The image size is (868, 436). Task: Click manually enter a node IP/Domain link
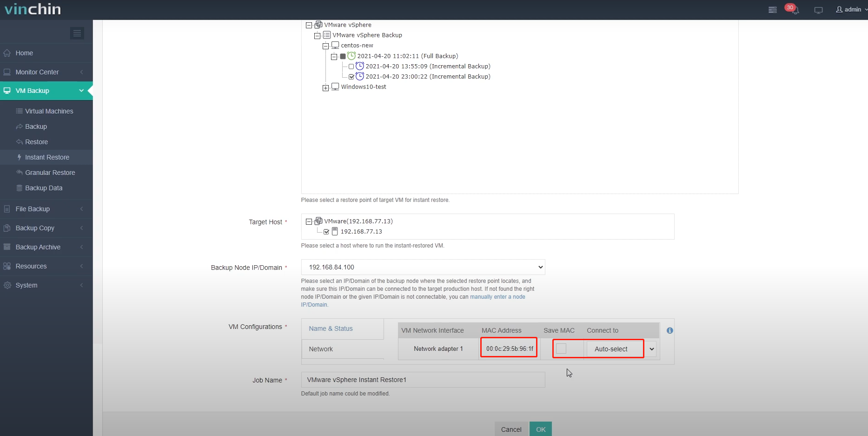(497, 297)
